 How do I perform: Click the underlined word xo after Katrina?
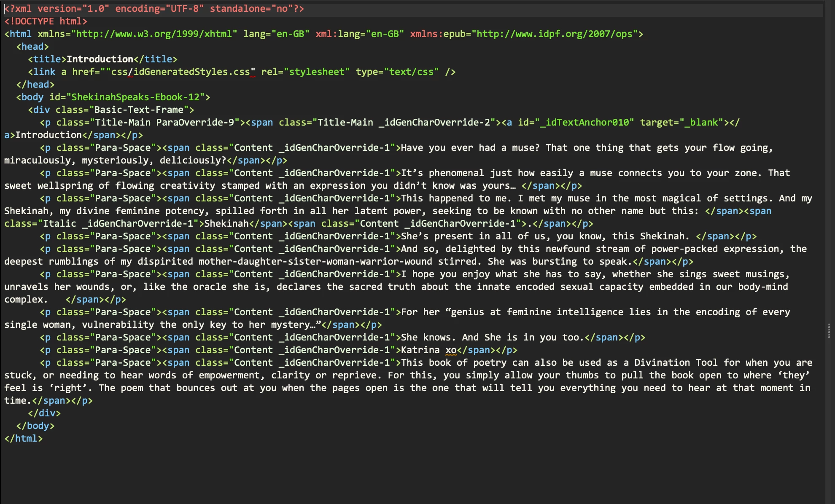coord(451,350)
